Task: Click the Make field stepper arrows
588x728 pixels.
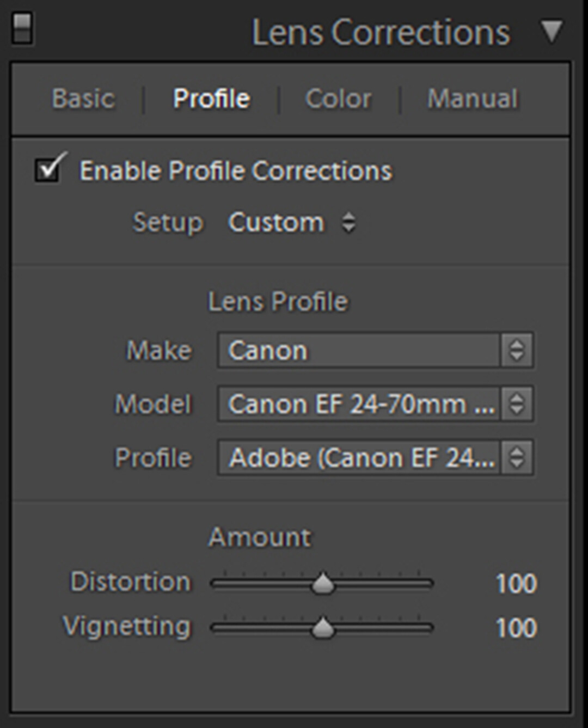Action: pos(516,350)
